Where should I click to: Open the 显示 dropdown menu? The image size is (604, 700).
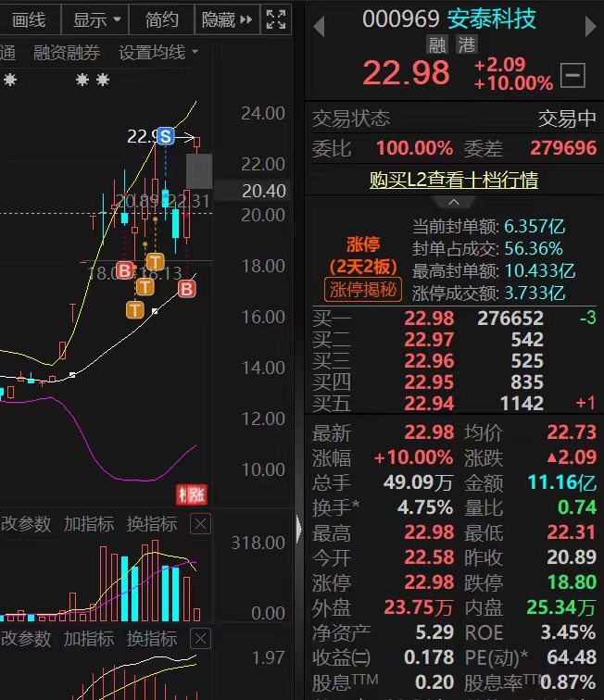tap(95, 19)
